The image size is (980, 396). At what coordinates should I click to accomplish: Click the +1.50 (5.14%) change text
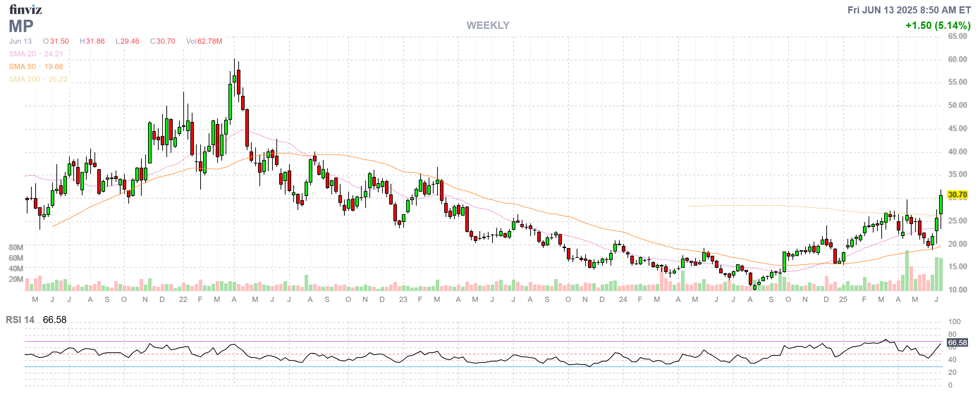point(937,25)
